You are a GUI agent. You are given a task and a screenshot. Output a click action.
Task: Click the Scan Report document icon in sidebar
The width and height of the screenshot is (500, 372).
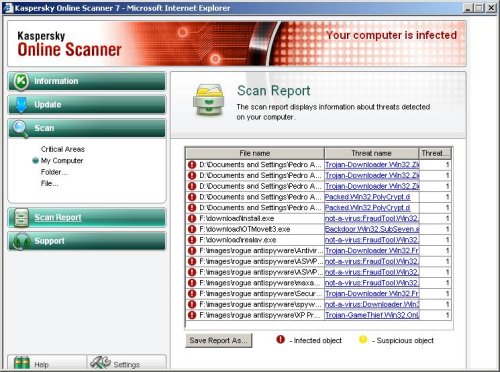(x=21, y=218)
